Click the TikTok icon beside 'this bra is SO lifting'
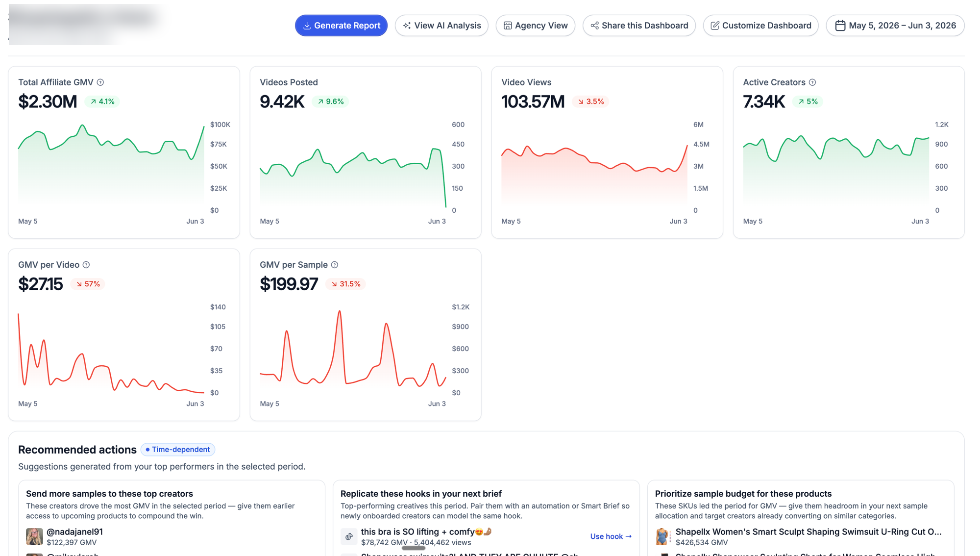 pyautogui.click(x=349, y=536)
